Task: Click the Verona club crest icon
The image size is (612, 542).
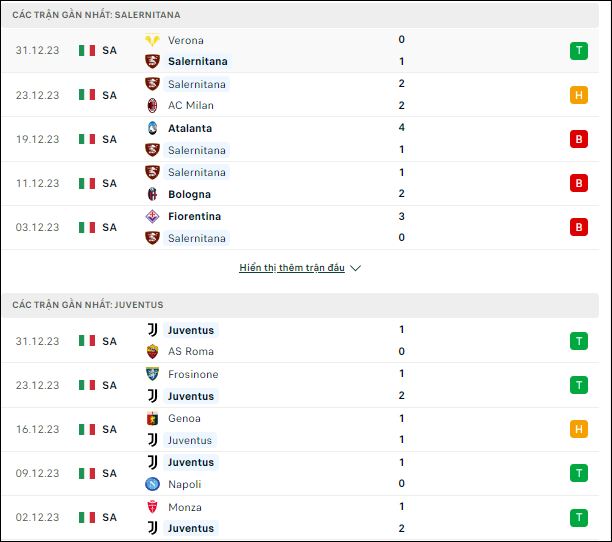Action: pos(152,40)
